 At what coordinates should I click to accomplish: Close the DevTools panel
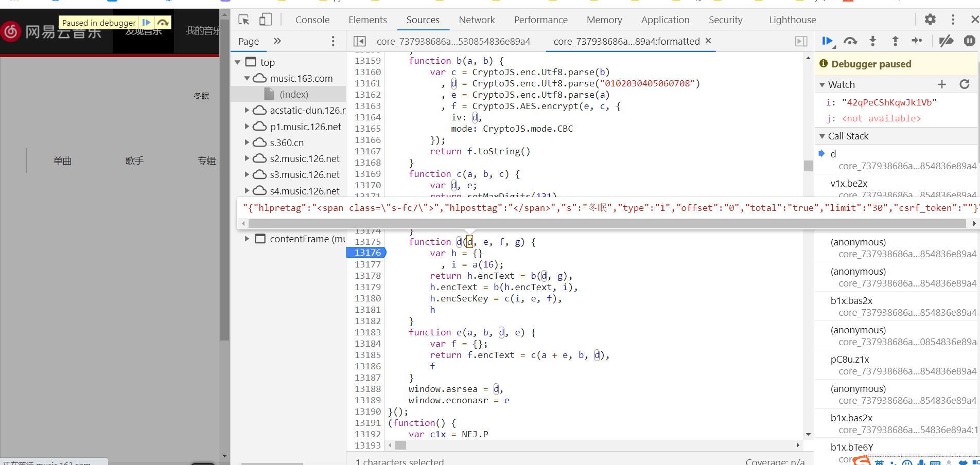974,20
